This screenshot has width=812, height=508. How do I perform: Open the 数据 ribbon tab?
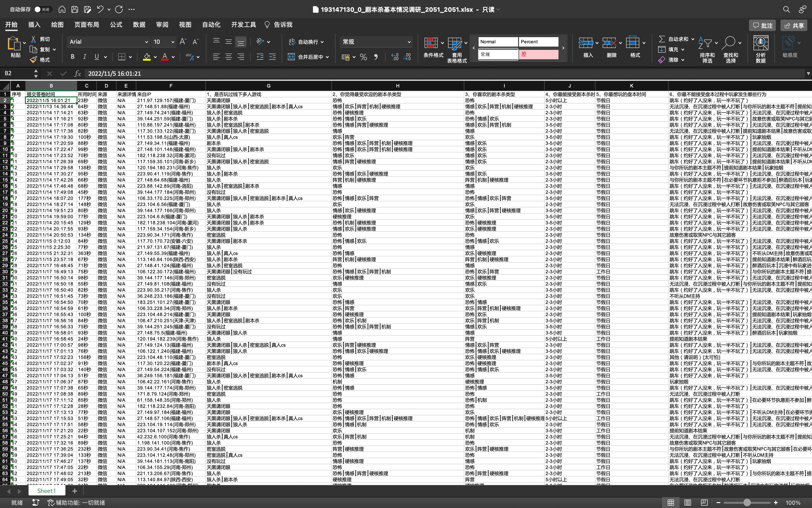(139, 25)
